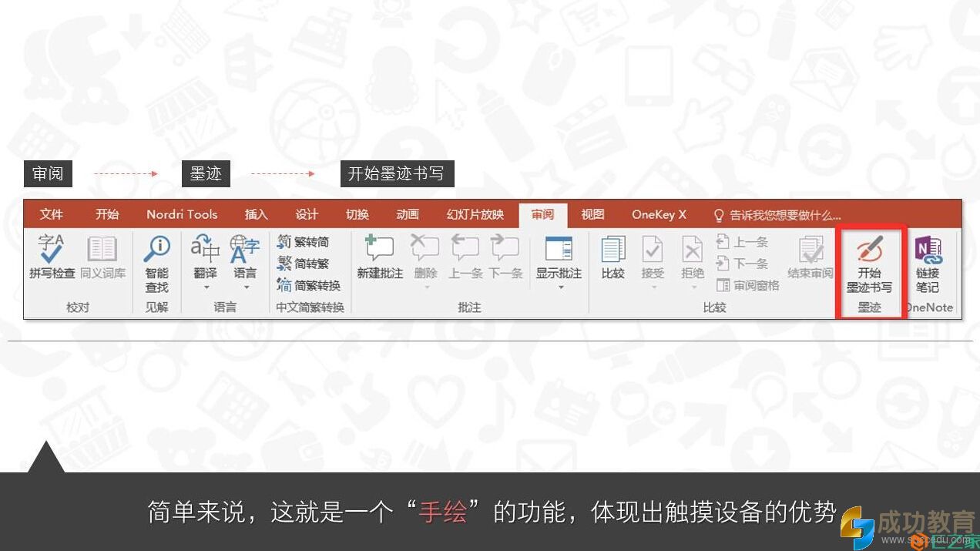Click the 结束审阅 end review icon
This screenshot has height=551, width=980.
tap(810, 257)
